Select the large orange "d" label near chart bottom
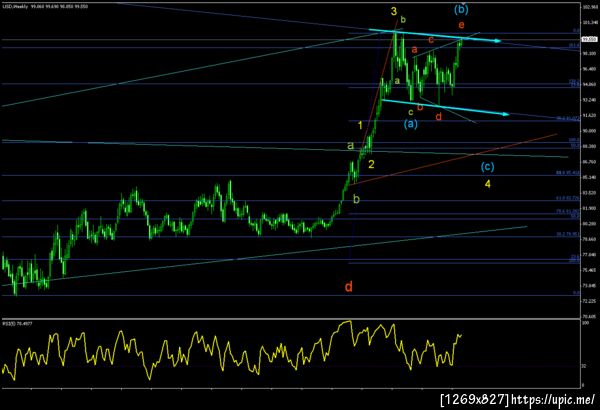The image size is (600, 410). [349, 286]
